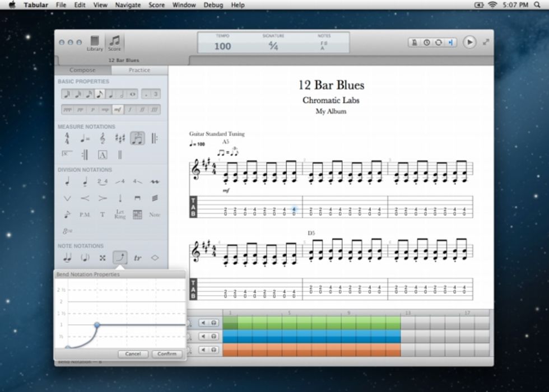Add a tied note notation
This screenshot has width=549, height=392.
click(x=67, y=258)
